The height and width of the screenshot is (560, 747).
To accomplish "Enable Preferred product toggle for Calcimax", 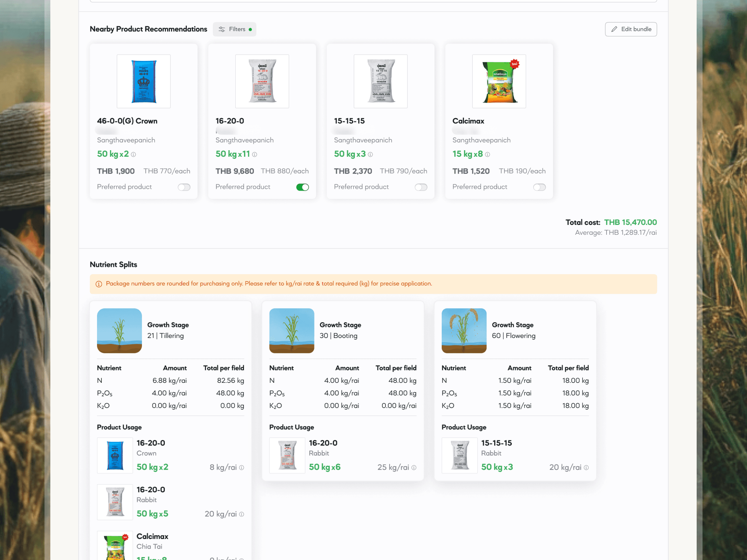I will tap(539, 187).
